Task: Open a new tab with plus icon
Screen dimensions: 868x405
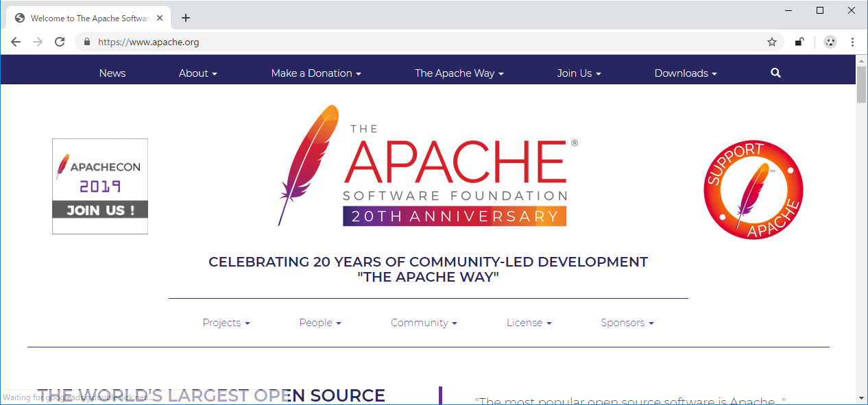Action: tap(185, 18)
